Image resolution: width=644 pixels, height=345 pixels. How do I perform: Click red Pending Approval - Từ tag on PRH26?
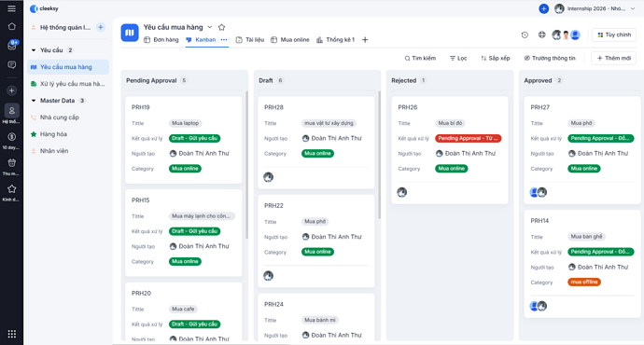point(468,138)
